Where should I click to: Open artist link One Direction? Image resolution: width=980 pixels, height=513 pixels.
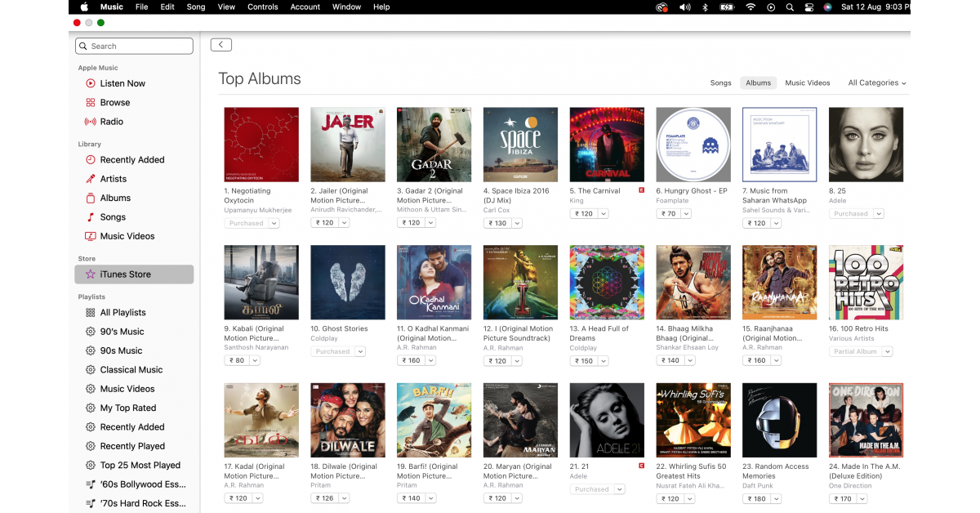(852, 486)
